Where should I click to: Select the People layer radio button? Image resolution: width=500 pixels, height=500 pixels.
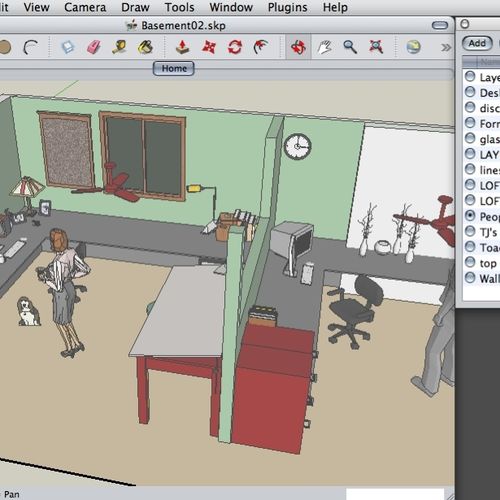470,216
